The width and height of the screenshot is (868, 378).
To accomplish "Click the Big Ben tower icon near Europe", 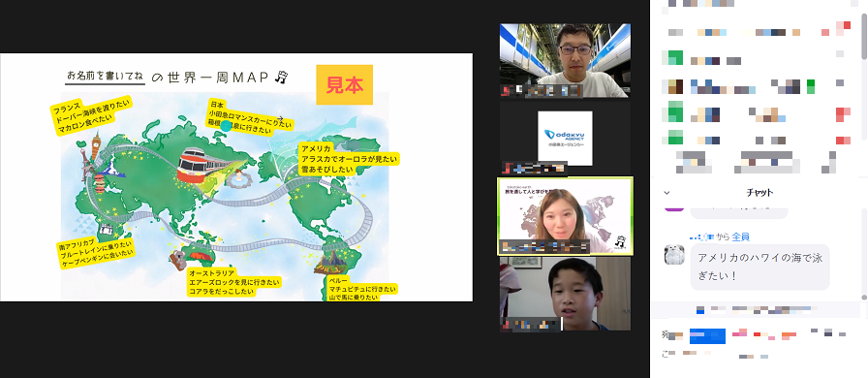I will (x=97, y=144).
